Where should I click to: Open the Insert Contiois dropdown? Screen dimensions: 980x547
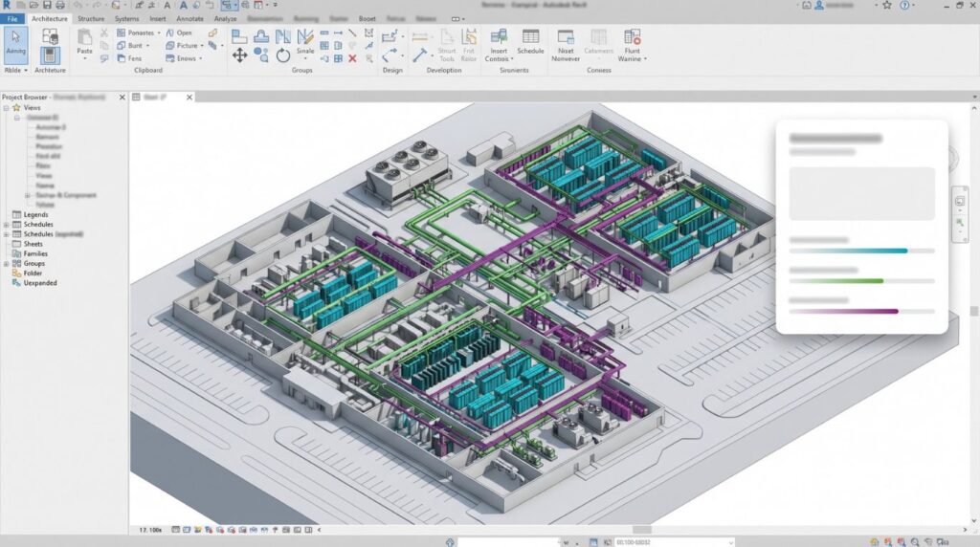click(512, 59)
